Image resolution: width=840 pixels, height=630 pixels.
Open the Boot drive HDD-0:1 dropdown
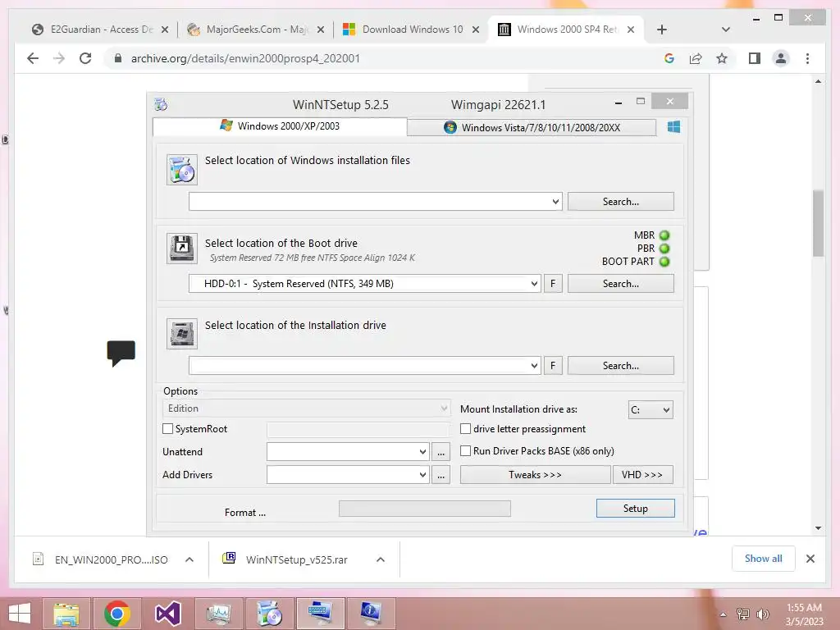tap(534, 283)
